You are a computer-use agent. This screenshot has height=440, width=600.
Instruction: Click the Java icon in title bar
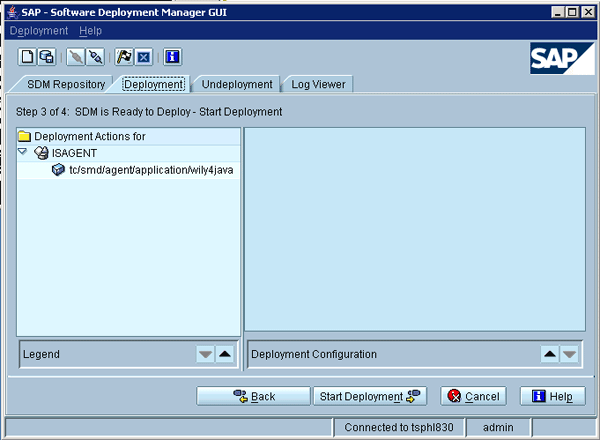[13, 12]
